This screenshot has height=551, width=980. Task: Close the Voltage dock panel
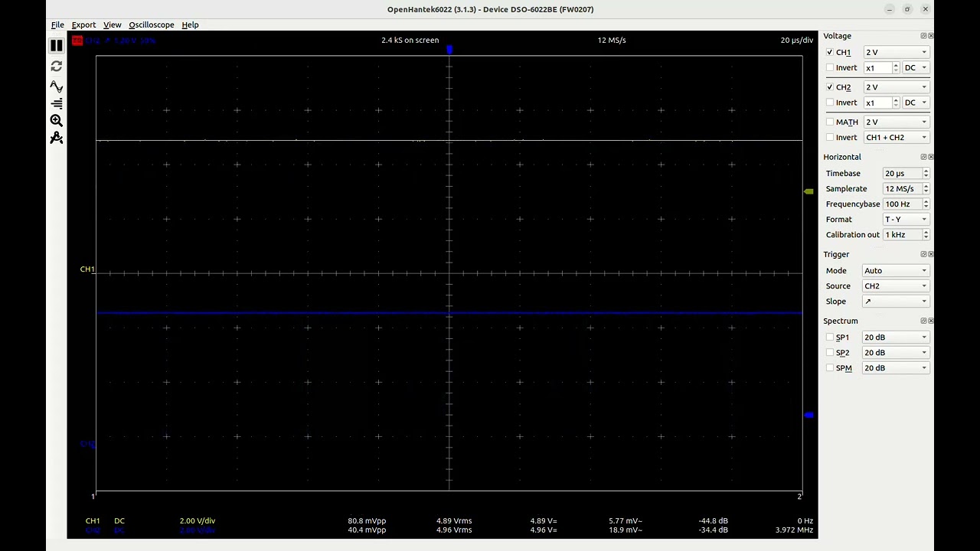930,36
